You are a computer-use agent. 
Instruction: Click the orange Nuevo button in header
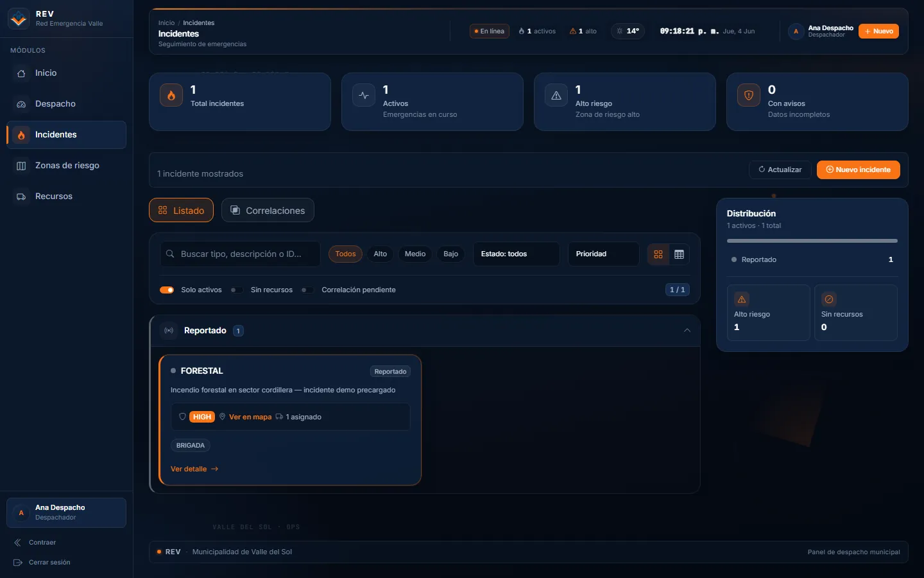pos(878,31)
